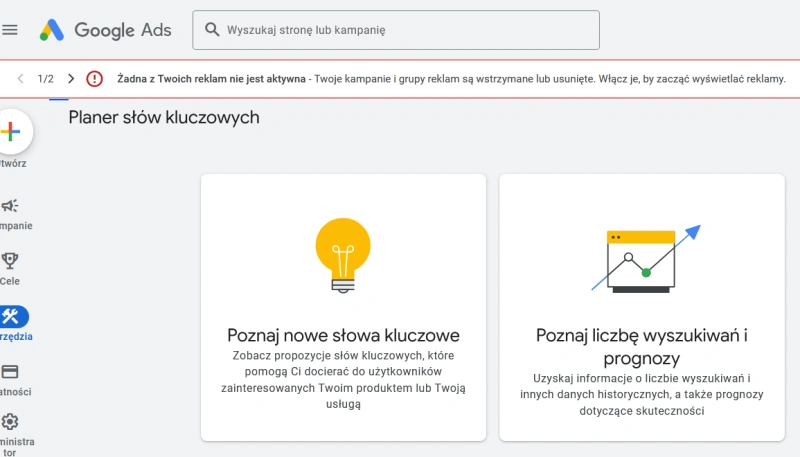Click the sidebar label under the wrench icon
The image size is (800, 457).
click(x=16, y=337)
